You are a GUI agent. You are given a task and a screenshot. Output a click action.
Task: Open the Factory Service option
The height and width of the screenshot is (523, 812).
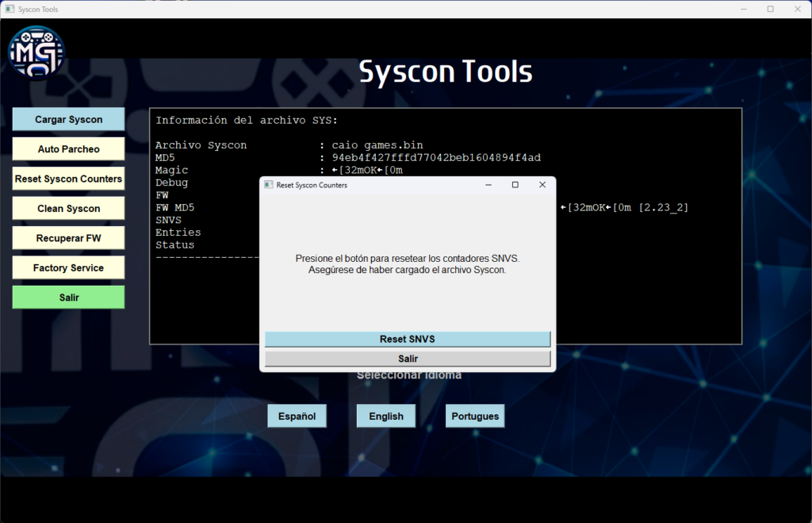68,267
